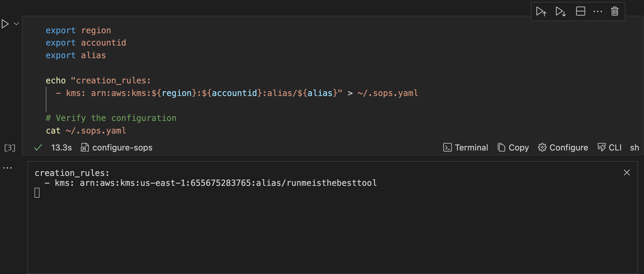Click the configure-sops cell name
The image size is (644, 274).
[122, 148]
